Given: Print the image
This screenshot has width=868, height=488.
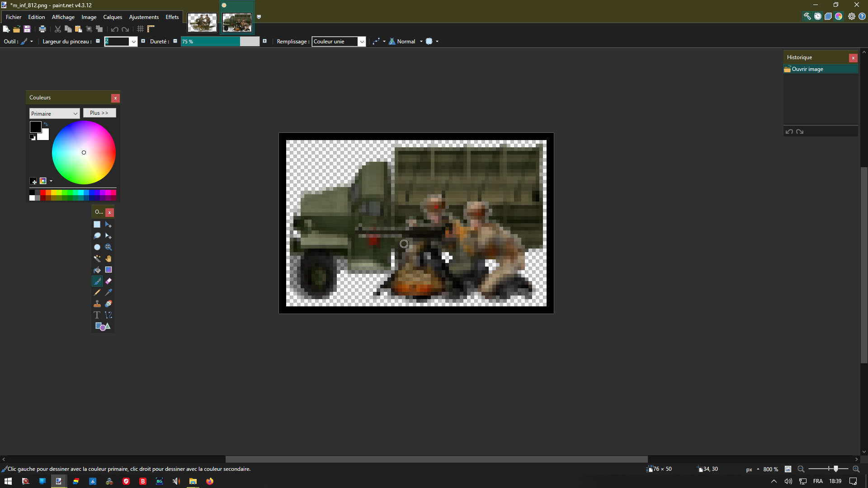Looking at the screenshot, I should coord(42,29).
